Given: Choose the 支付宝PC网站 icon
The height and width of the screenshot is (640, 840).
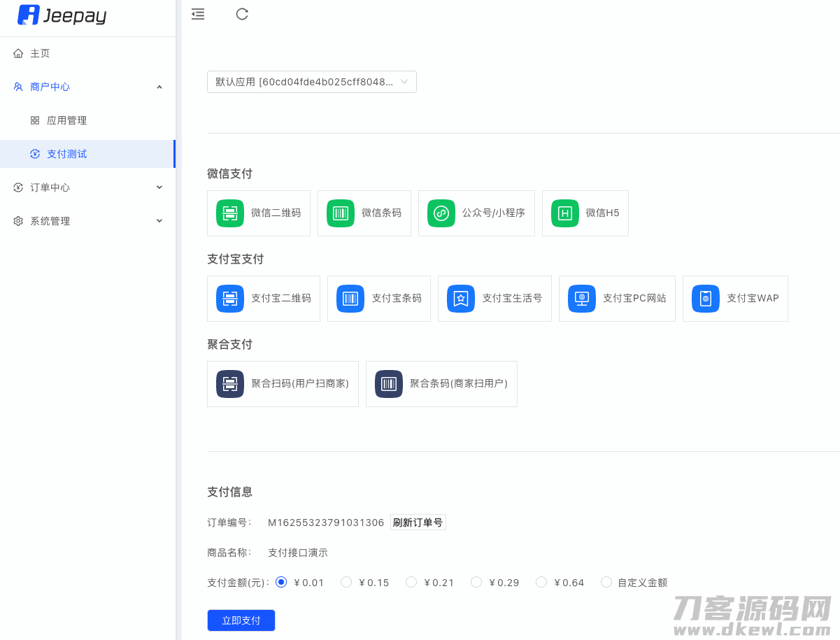Looking at the screenshot, I should click(582, 299).
